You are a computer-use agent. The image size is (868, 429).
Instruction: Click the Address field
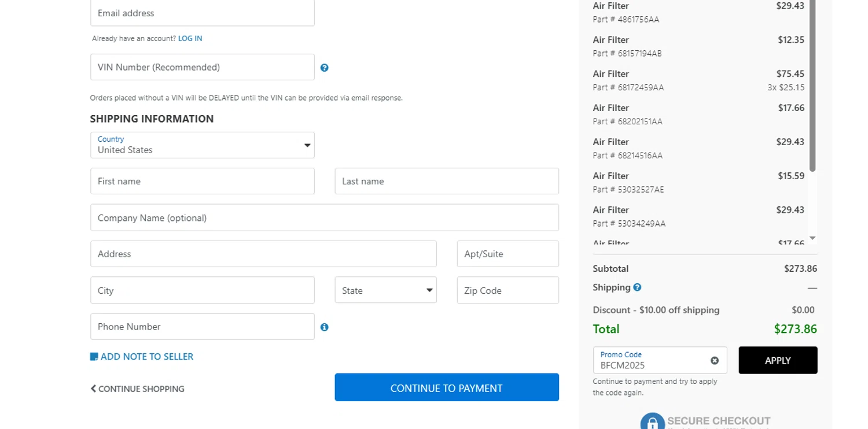pyautogui.click(x=263, y=254)
